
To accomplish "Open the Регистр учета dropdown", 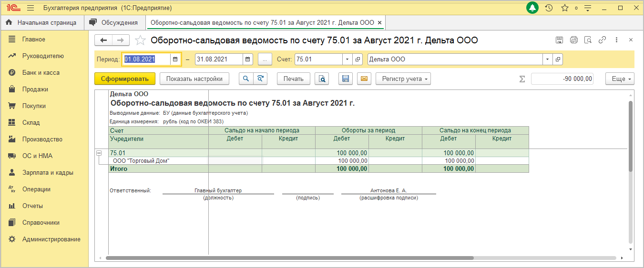I will 403,79.
